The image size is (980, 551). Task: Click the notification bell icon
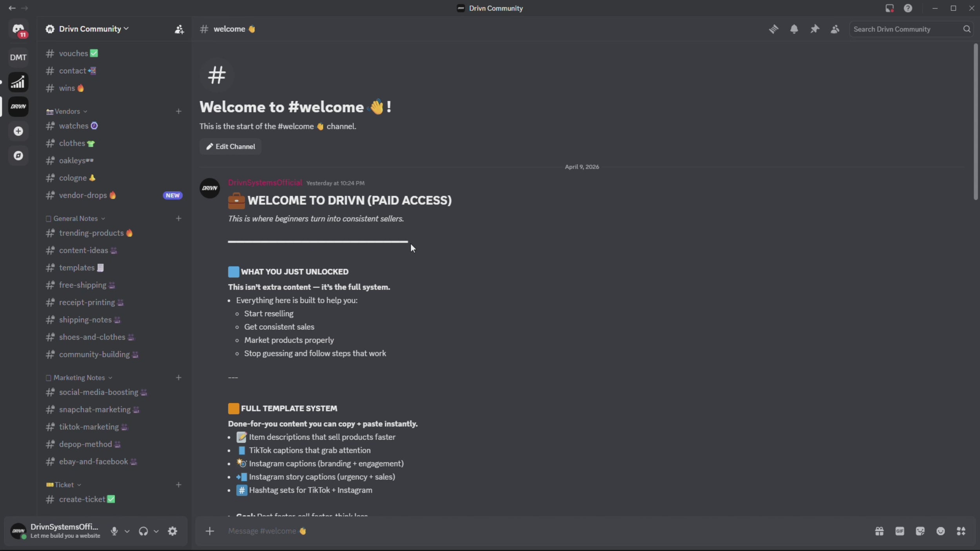point(794,29)
